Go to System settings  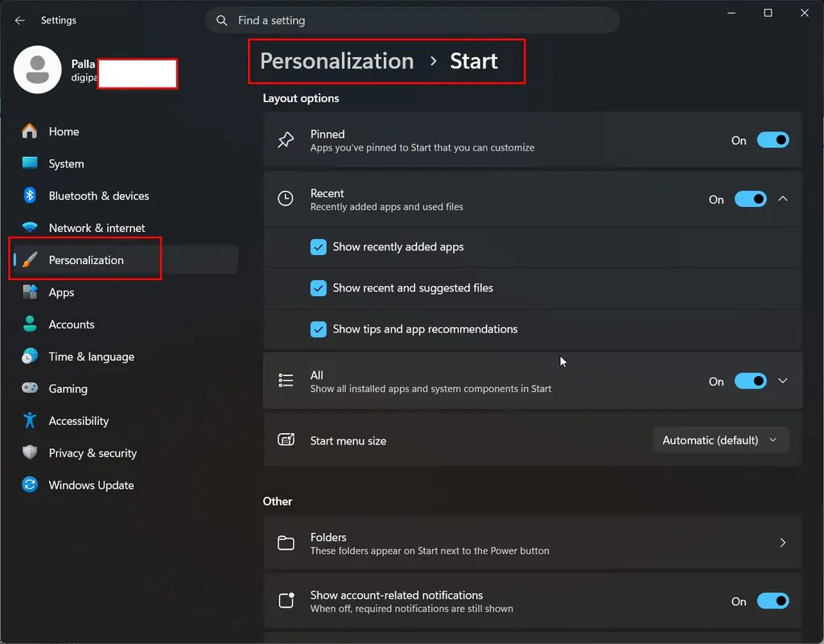coord(125,163)
